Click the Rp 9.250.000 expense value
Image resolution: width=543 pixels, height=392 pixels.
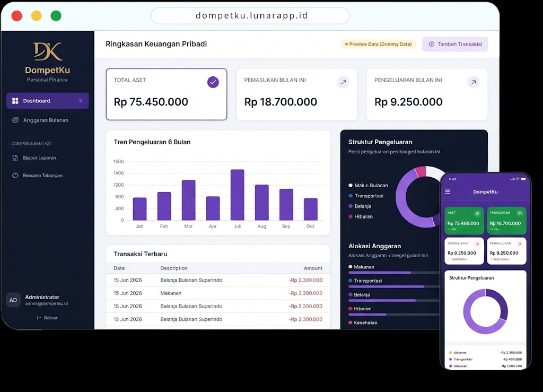coord(408,102)
